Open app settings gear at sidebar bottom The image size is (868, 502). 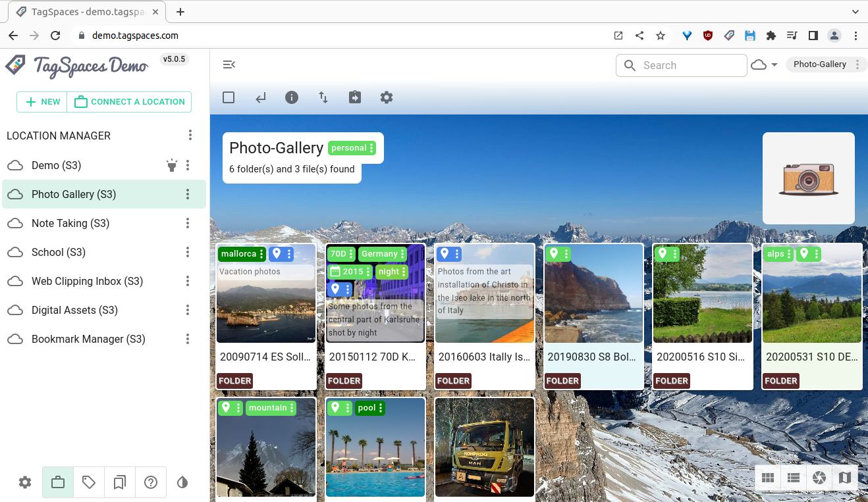point(25,482)
